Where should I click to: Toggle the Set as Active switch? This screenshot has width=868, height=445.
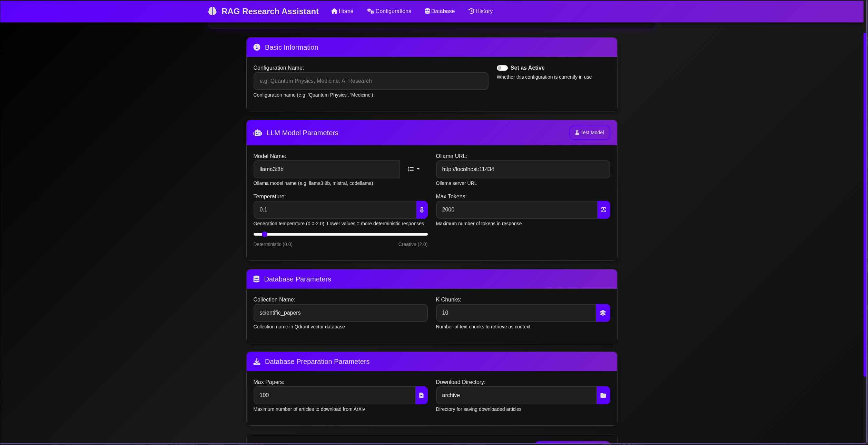tap(502, 68)
